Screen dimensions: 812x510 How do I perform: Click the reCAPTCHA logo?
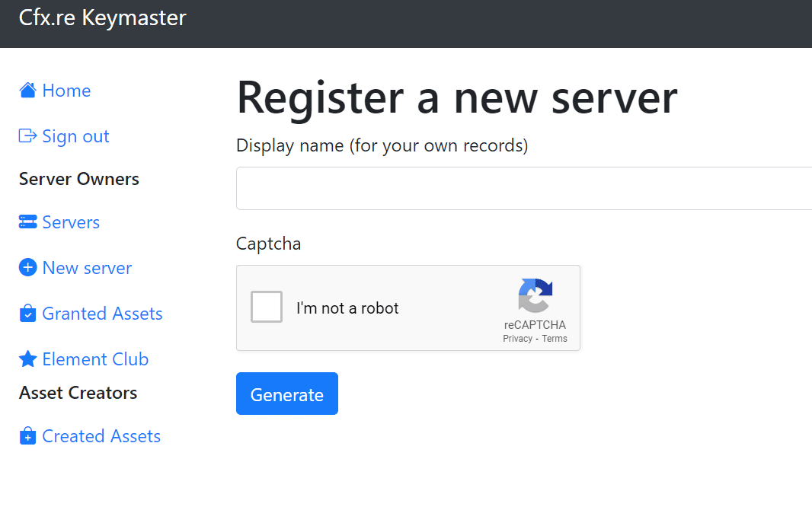[535, 296]
